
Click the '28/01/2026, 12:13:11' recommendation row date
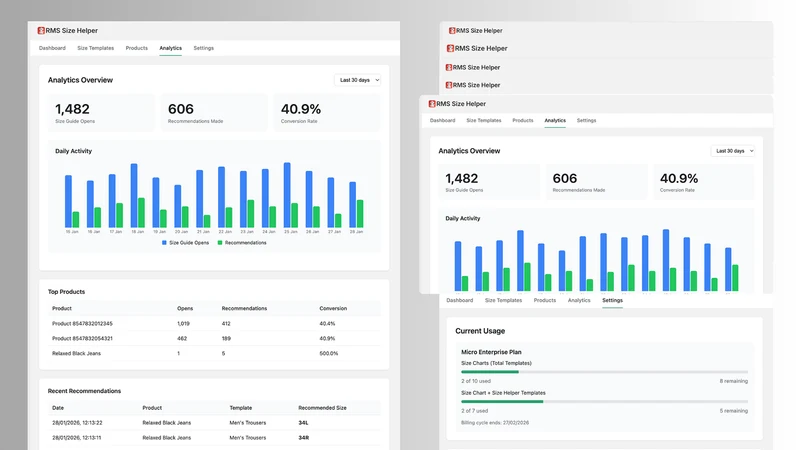[x=77, y=437]
